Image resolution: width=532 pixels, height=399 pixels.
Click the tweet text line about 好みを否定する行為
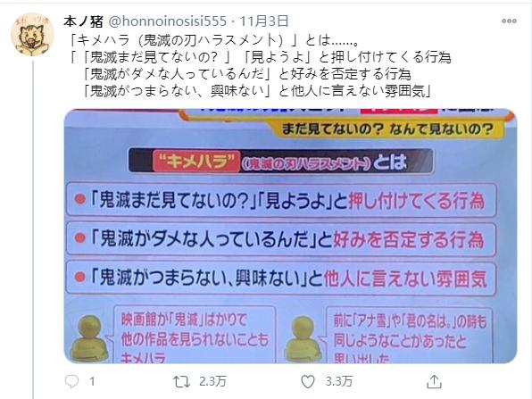(247, 74)
